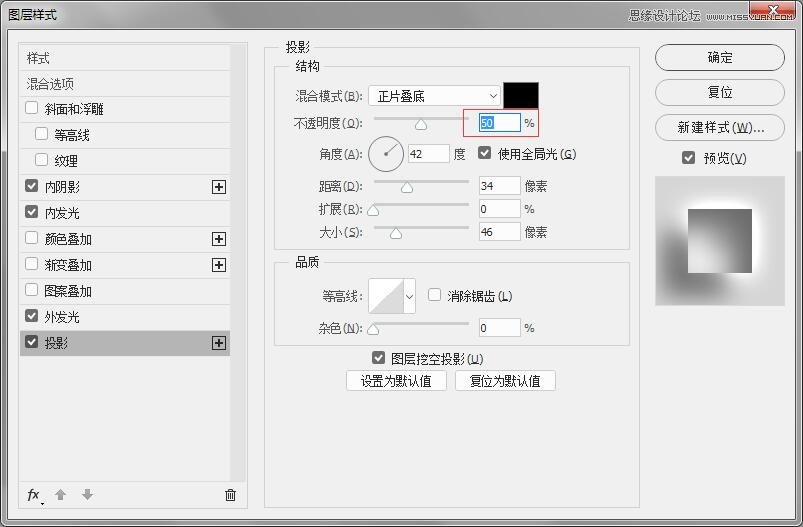This screenshot has height=527, width=803.
Task: Click the noise field showing 0
Action: click(500, 328)
